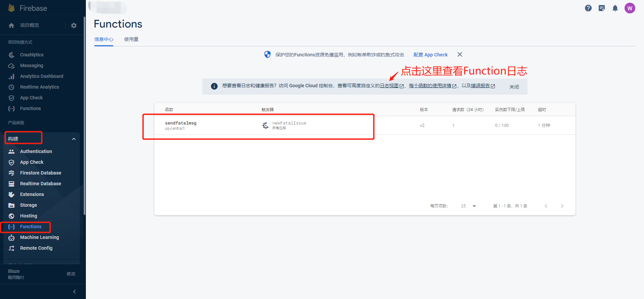
Task: Open Remote Config page
Action: [x=36, y=248]
